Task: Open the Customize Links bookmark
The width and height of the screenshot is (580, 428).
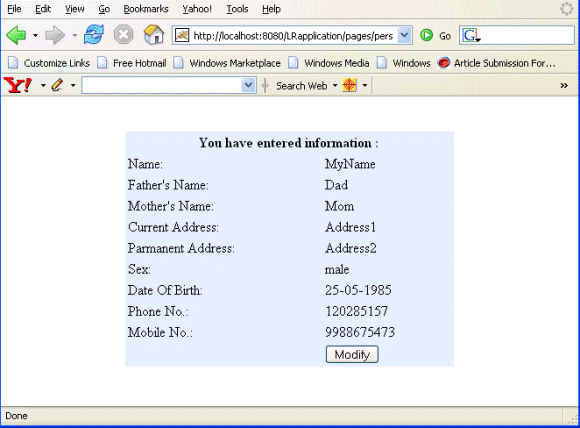Action: coord(49,63)
